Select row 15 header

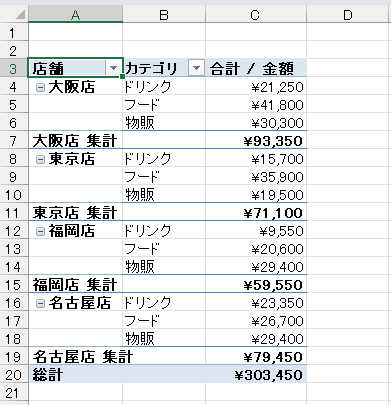click(x=14, y=285)
